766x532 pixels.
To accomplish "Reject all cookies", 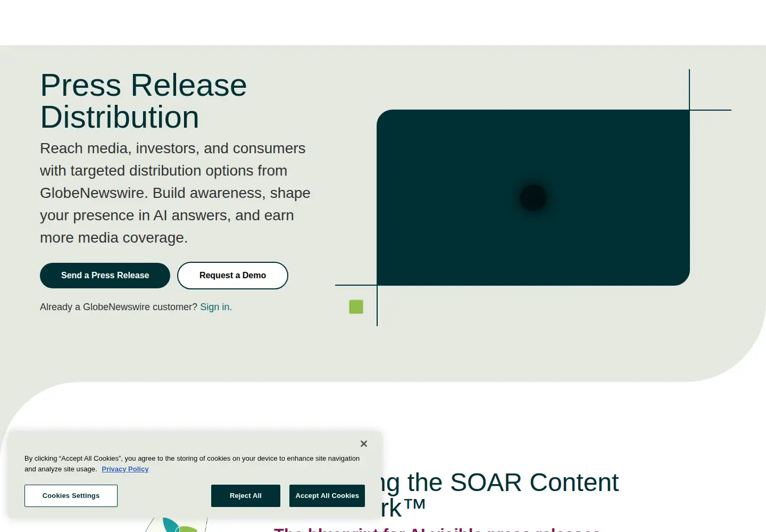I will 246,496.
